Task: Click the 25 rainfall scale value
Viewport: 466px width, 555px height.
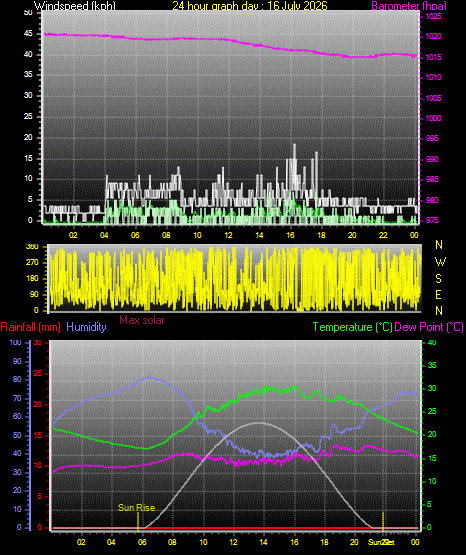Action: point(38,373)
